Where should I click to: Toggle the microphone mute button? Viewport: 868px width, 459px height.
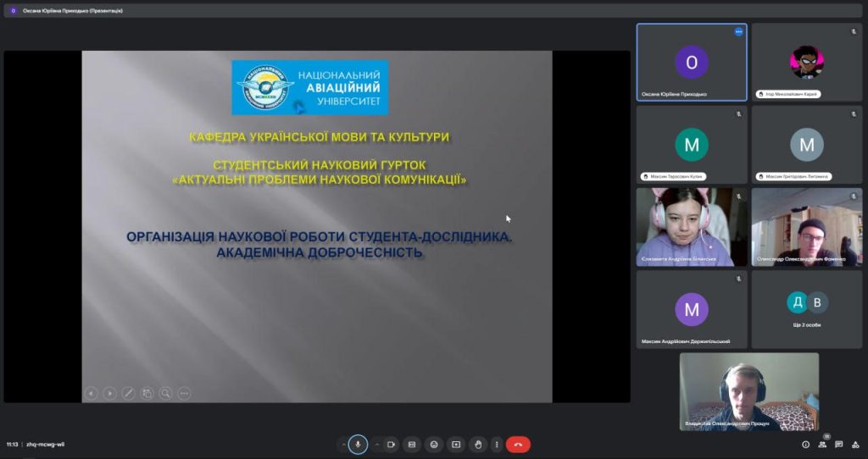pyautogui.click(x=358, y=445)
